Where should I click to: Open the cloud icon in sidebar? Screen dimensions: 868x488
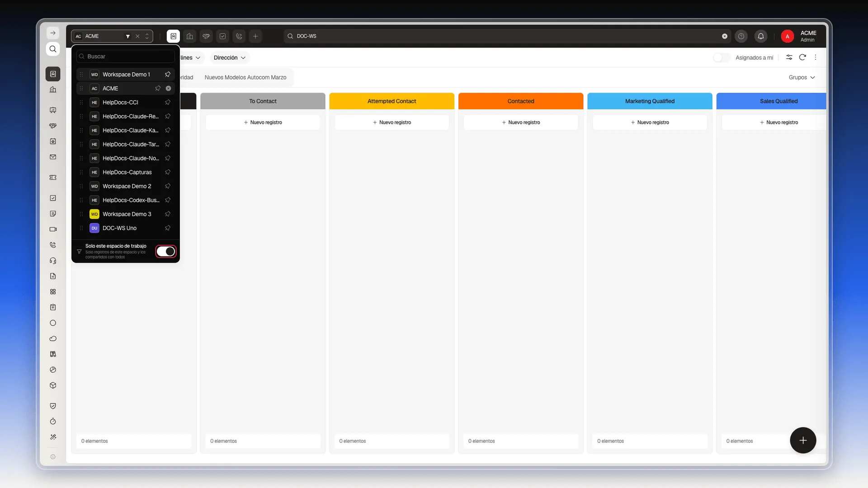53,338
